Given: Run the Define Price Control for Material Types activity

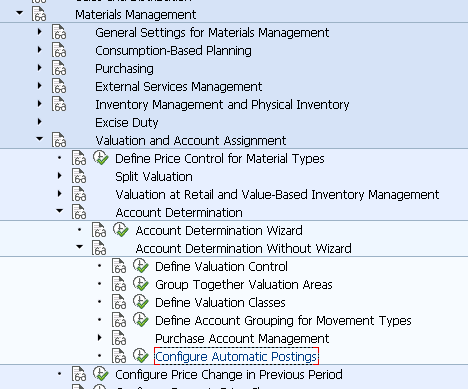Looking at the screenshot, I should (x=101, y=158).
